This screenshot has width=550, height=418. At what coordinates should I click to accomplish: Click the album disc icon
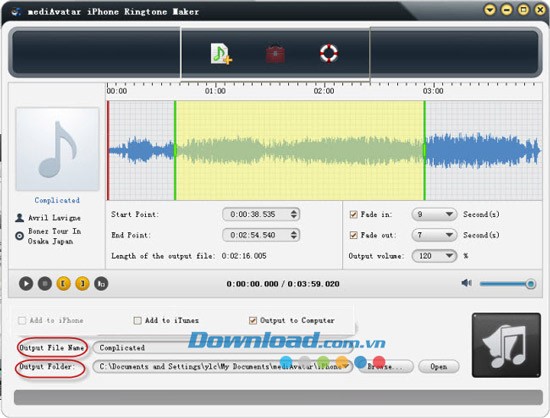[20, 236]
